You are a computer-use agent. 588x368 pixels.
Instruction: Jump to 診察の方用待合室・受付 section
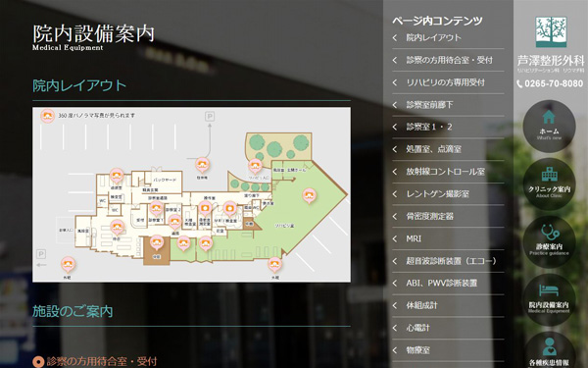[x=449, y=60]
